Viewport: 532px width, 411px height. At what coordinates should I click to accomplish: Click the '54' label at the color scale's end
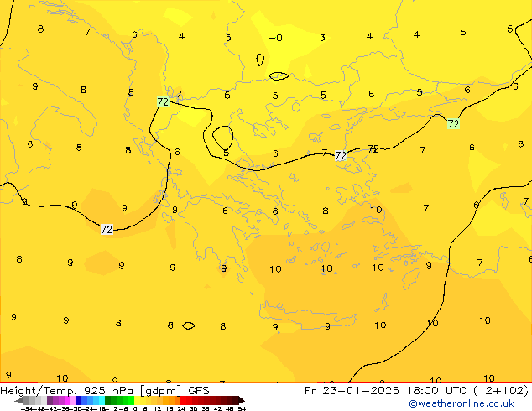(x=242, y=408)
